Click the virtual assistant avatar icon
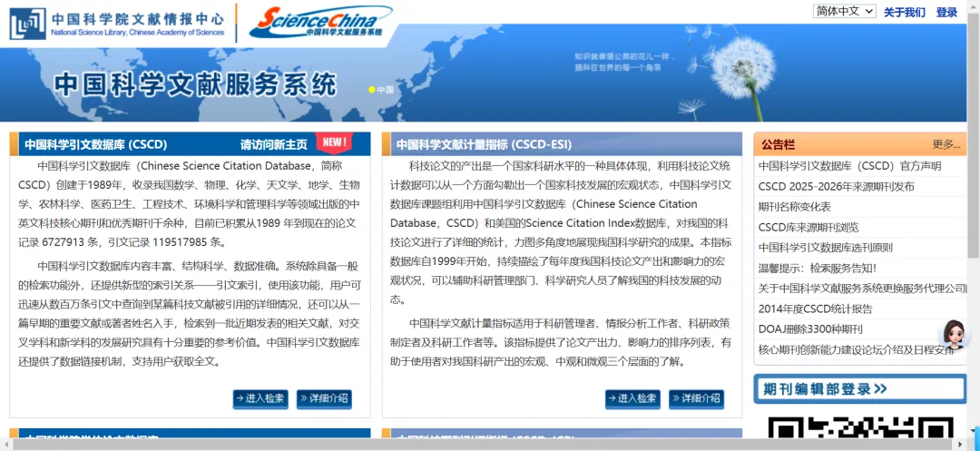This screenshot has height=451, width=980. 955,336
